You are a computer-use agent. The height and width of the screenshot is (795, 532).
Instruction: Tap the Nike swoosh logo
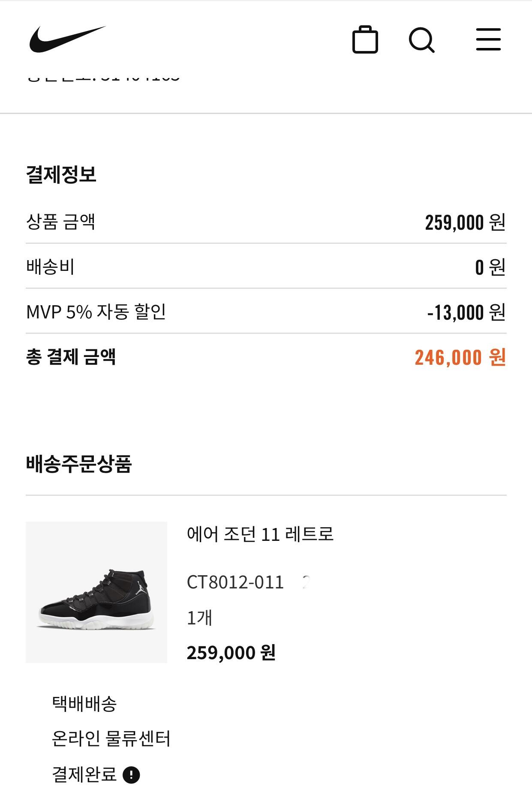coord(67,39)
